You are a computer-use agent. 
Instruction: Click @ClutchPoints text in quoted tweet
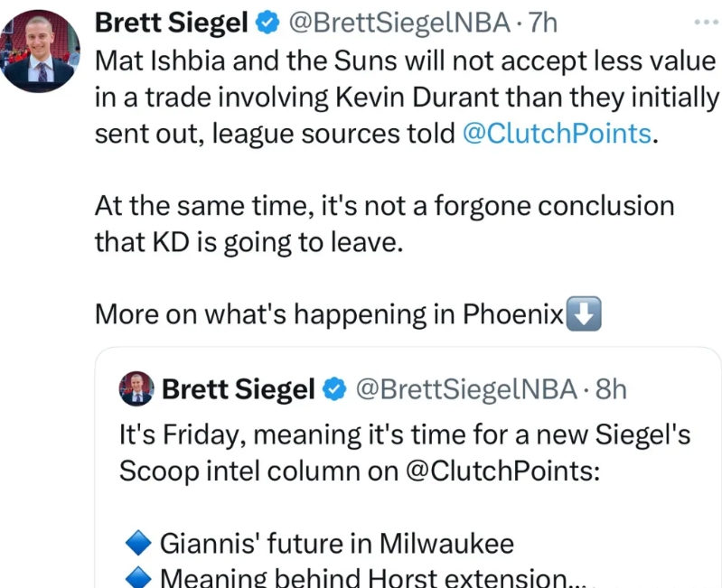coord(502,471)
